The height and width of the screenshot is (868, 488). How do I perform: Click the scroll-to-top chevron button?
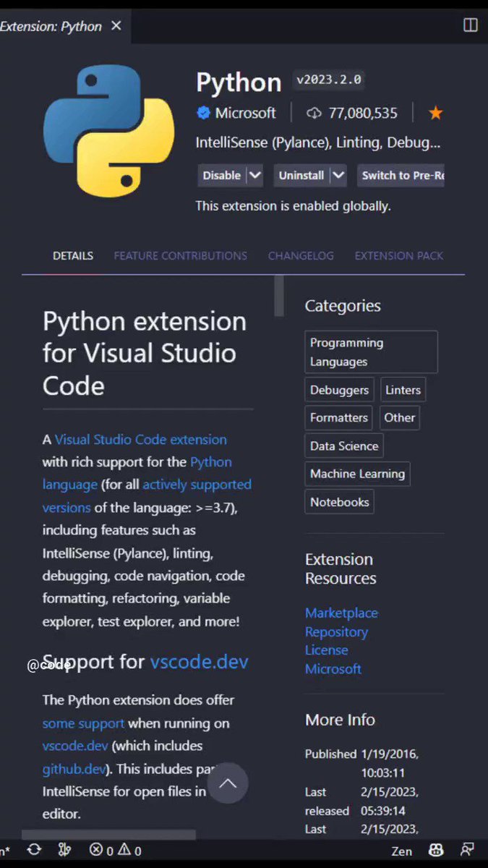pyautogui.click(x=228, y=783)
